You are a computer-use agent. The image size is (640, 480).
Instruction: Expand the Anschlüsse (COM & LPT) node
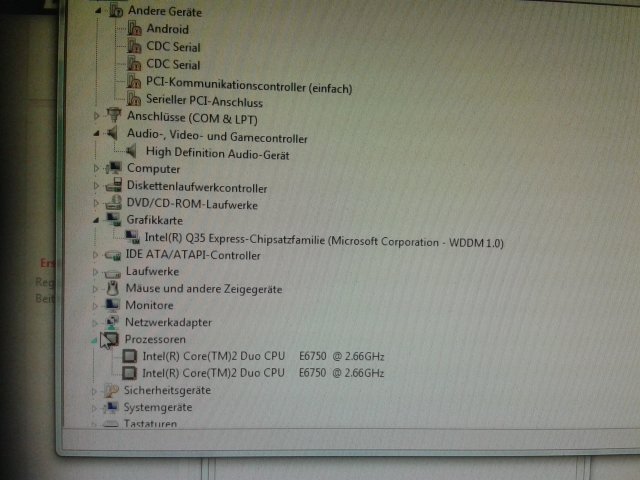[x=96, y=116]
